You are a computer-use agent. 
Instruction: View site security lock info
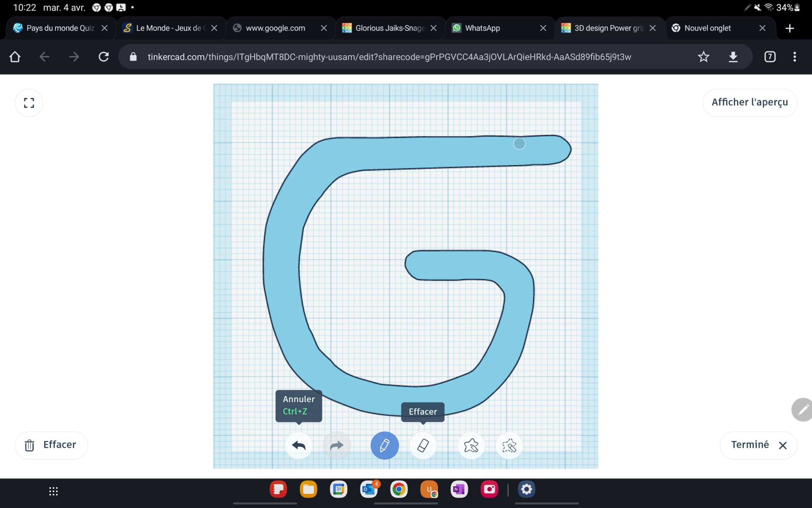point(133,57)
